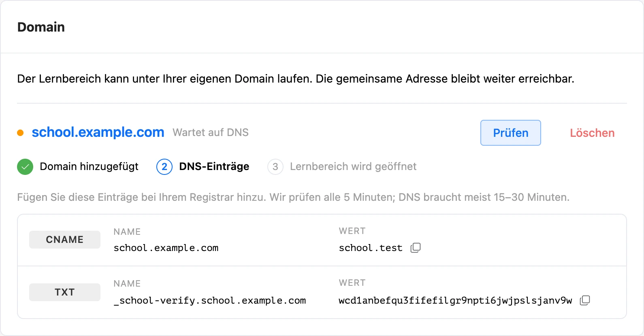Click the WERT label in the TXT row

point(352,283)
